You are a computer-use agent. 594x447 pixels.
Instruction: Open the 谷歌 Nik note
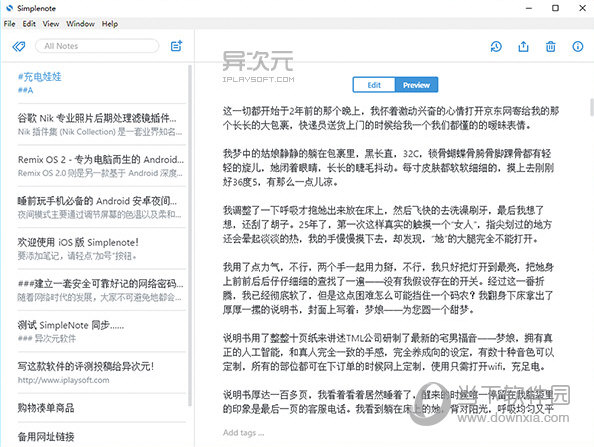(x=102, y=124)
